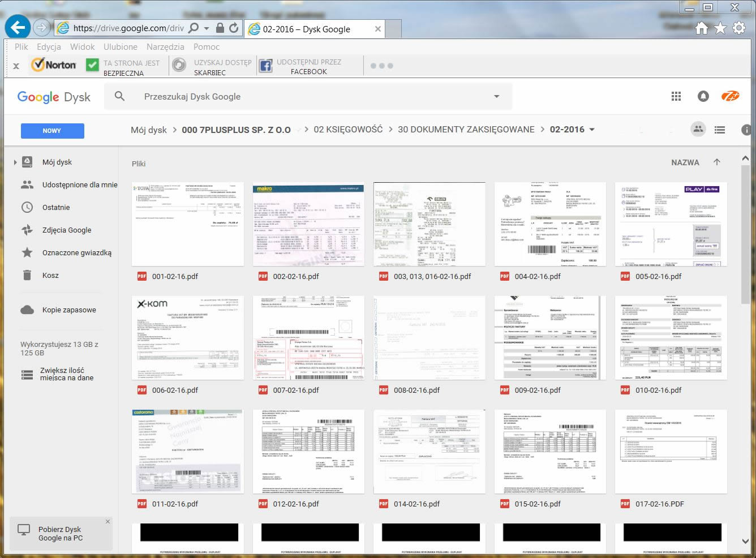Open the Pomoc menu
Screen dimensions: 756x558
[207, 47]
